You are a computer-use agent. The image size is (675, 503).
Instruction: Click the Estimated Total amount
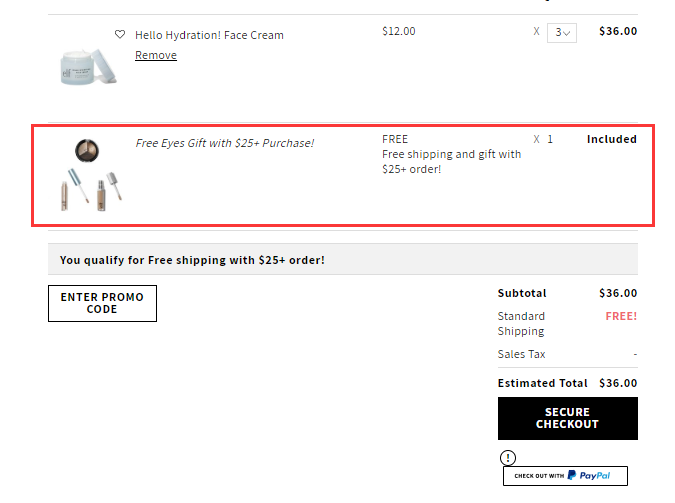[x=618, y=383]
